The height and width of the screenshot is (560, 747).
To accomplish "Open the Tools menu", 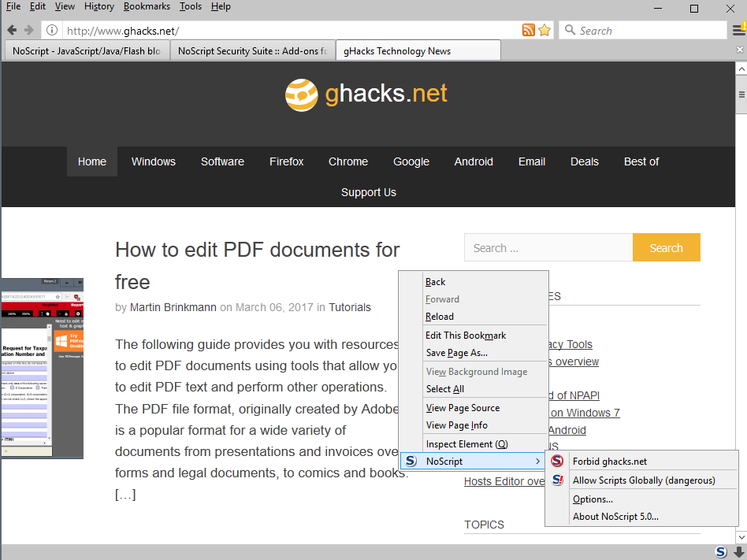I will [191, 6].
